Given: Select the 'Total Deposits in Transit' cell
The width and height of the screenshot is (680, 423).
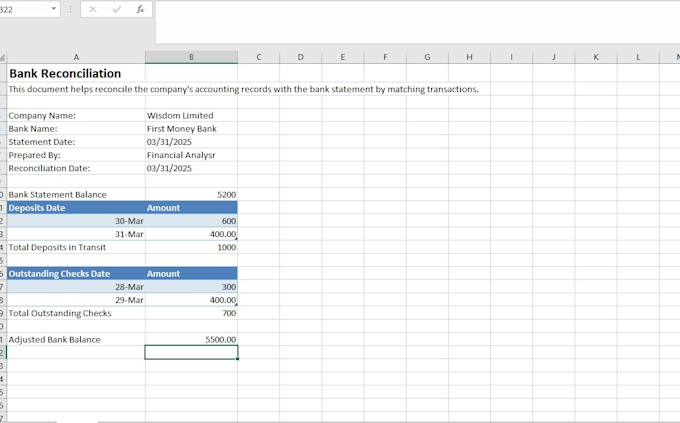Looking at the screenshot, I should tap(76, 247).
